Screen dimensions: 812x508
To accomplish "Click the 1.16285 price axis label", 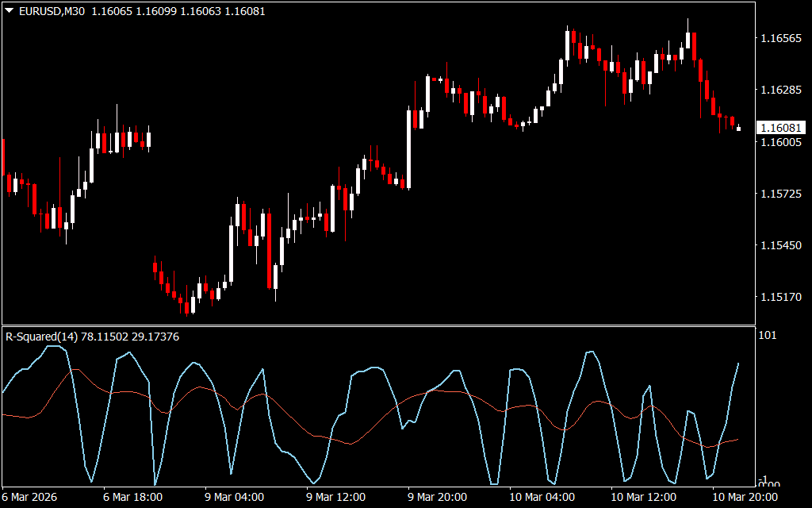I will (x=781, y=90).
